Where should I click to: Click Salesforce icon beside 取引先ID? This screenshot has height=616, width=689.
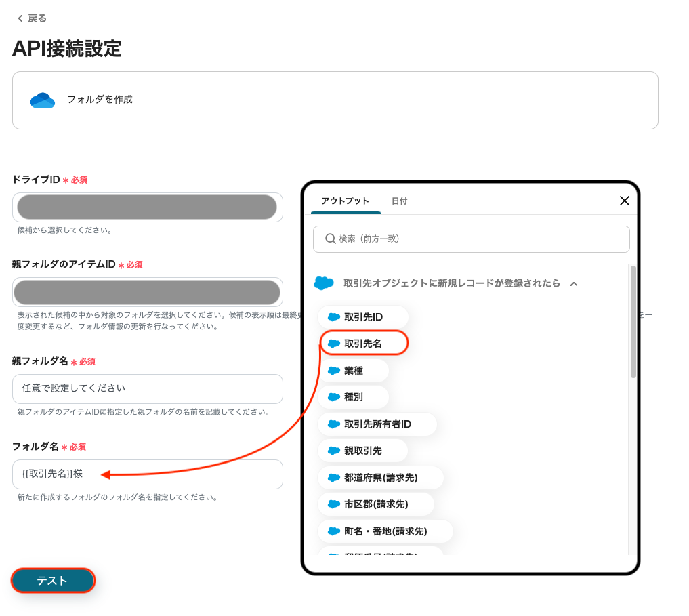(334, 317)
